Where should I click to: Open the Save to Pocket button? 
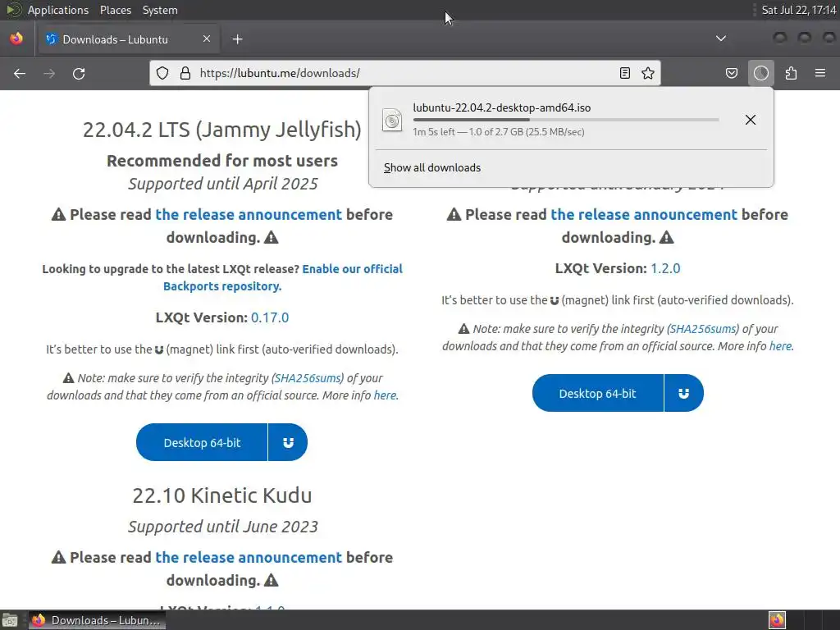(x=731, y=73)
